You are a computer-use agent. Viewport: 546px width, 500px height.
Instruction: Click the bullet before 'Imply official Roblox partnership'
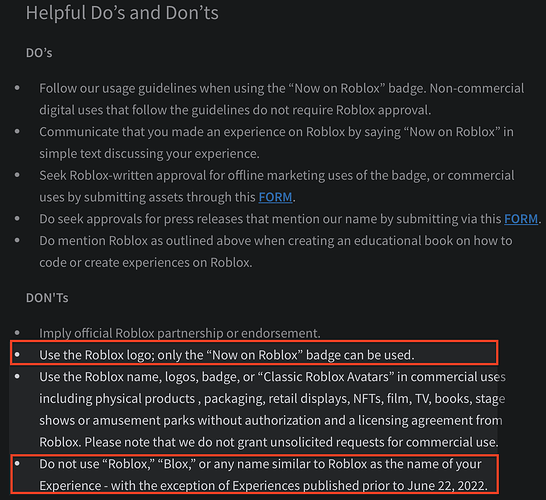[17, 333]
